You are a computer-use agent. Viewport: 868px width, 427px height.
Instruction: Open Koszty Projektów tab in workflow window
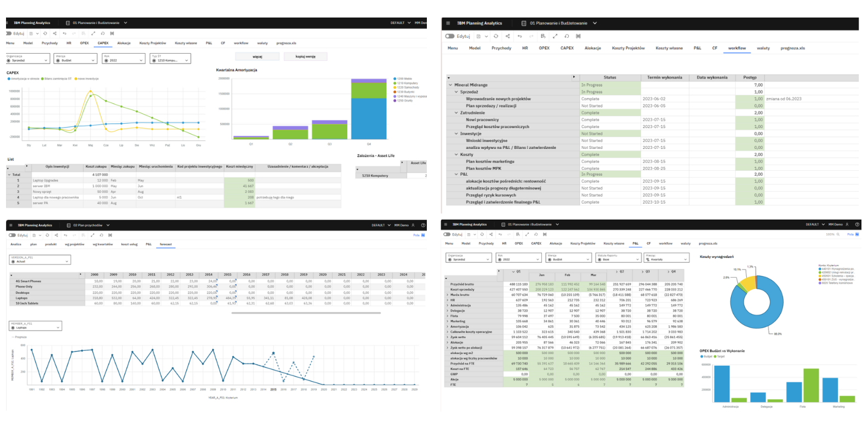coord(629,48)
